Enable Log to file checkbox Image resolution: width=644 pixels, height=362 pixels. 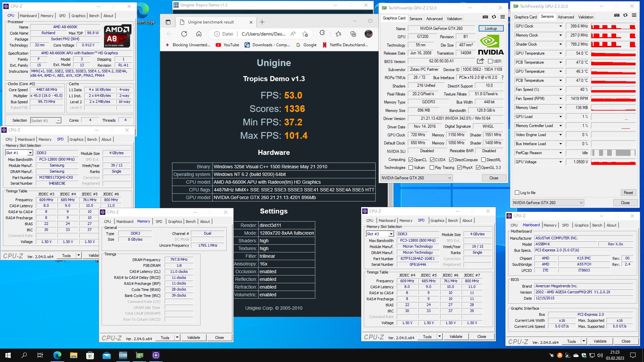(517, 193)
